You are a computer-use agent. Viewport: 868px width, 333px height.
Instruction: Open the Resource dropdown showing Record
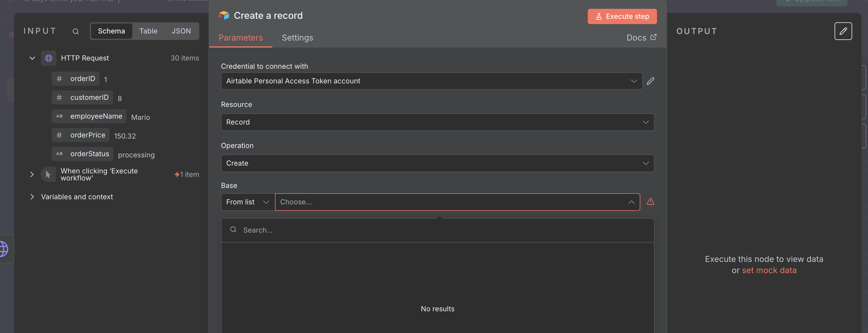coord(437,122)
